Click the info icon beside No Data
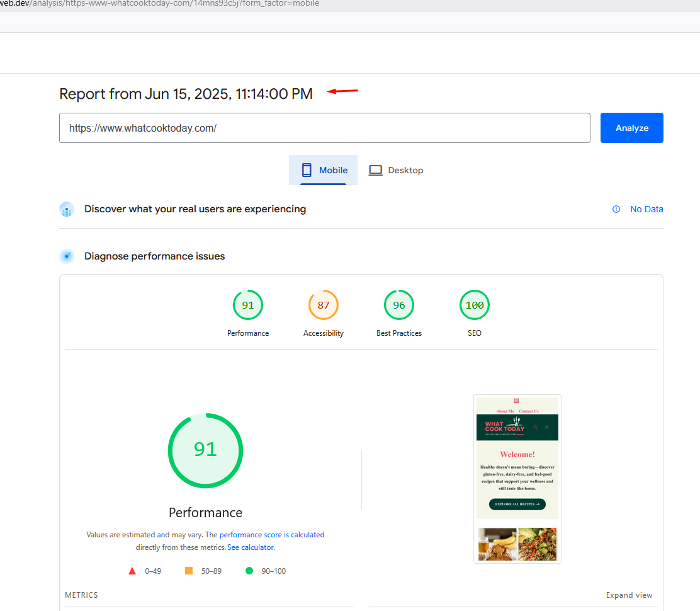700x611 pixels. (x=616, y=209)
